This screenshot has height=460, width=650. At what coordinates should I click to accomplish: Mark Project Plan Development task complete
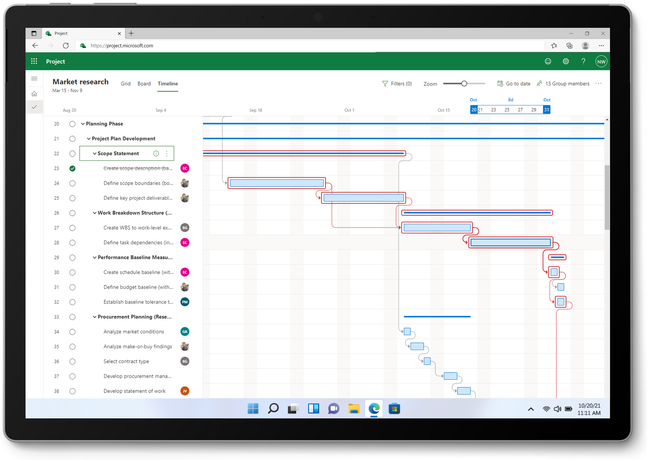coord(72,139)
